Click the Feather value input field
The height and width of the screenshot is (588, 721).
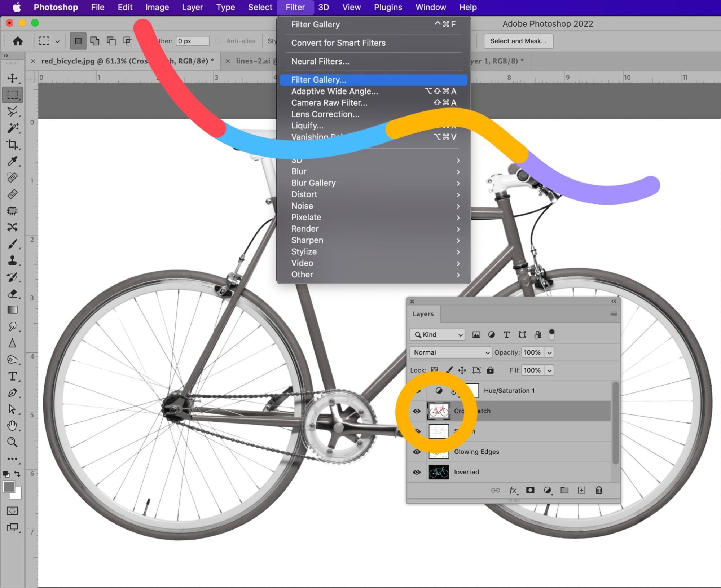(x=192, y=41)
